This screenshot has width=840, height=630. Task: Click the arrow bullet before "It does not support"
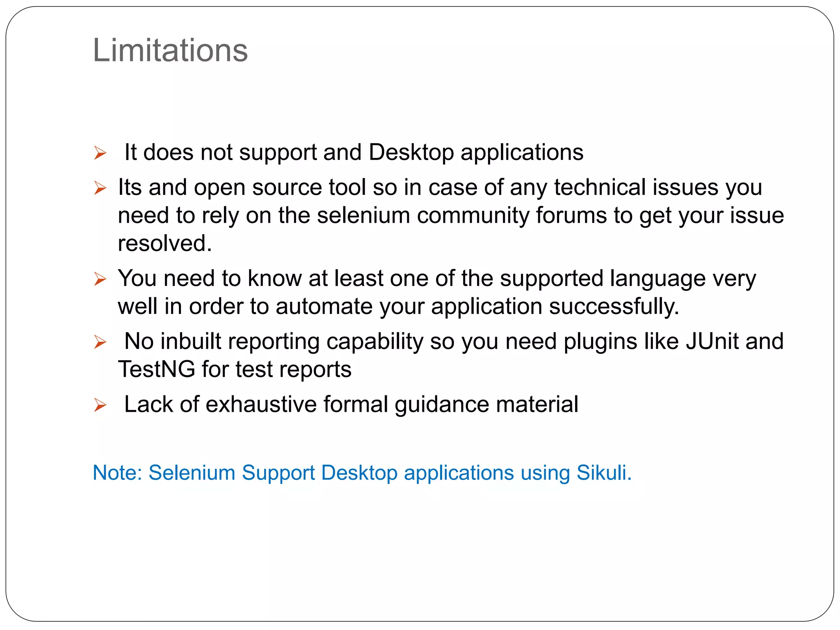[100, 153]
